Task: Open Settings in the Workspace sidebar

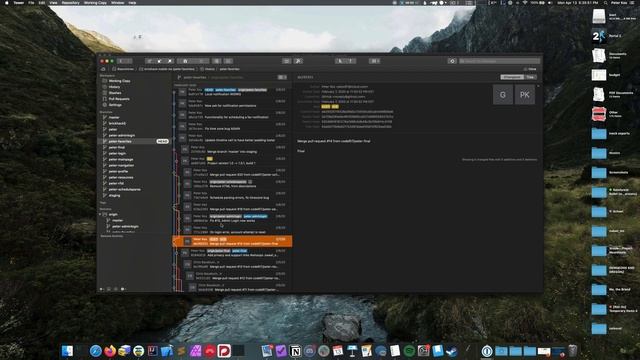Action: [x=115, y=105]
